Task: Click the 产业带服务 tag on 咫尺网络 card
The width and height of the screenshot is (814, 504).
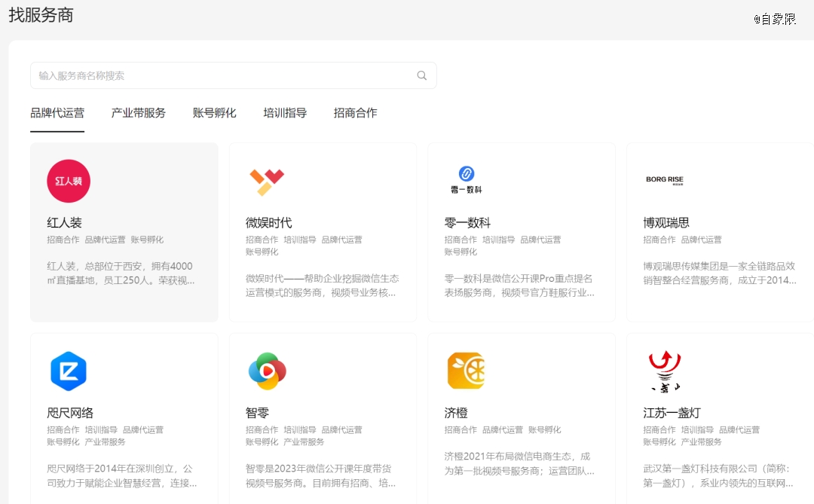Action: coord(105,442)
